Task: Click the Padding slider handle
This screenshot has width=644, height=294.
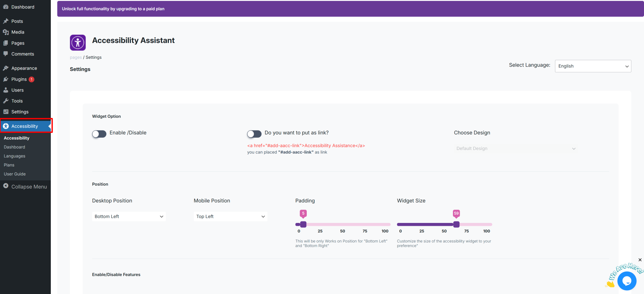Action: tap(303, 225)
